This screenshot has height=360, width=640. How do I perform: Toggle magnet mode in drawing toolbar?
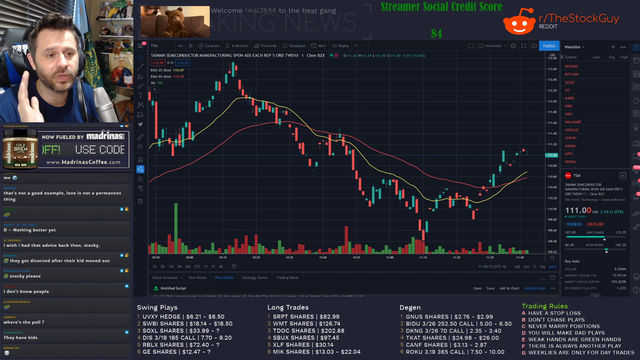click(x=140, y=159)
